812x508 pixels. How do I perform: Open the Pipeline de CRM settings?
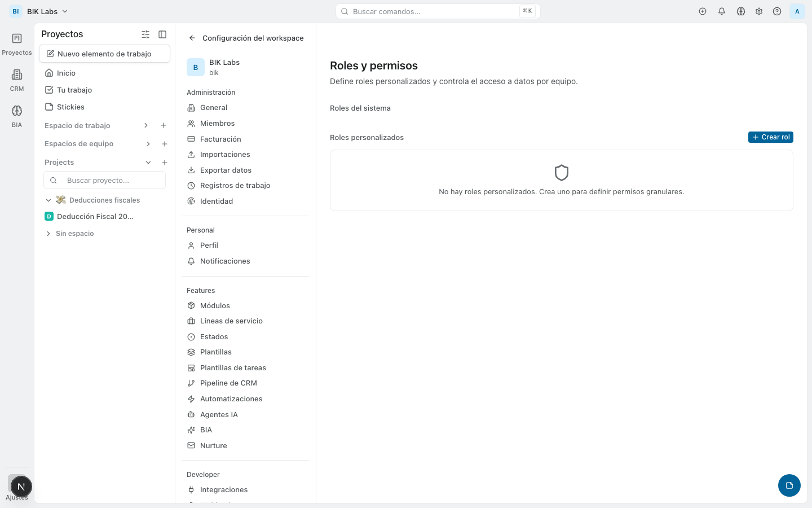tap(228, 383)
